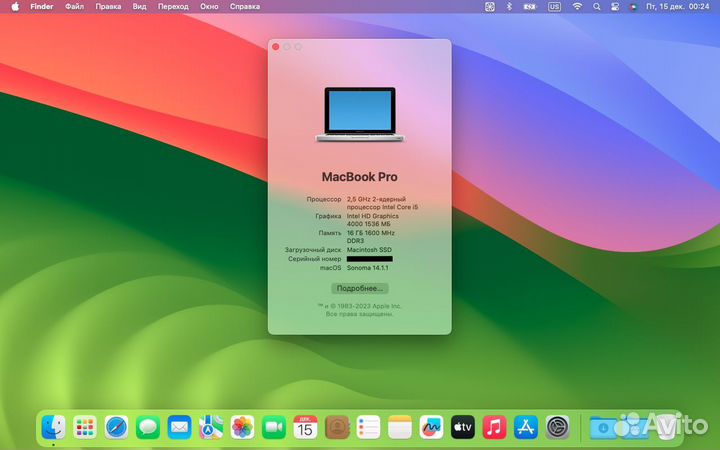Close the About This Mac window

pos(276,47)
